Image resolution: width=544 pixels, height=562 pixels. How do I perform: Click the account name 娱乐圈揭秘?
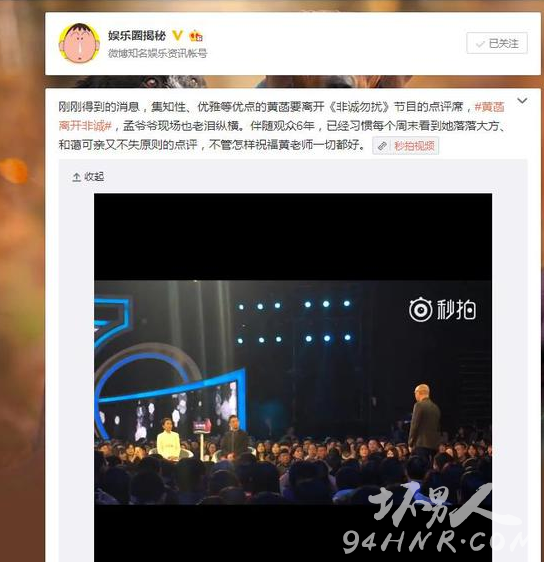pyautogui.click(x=137, y=36)
